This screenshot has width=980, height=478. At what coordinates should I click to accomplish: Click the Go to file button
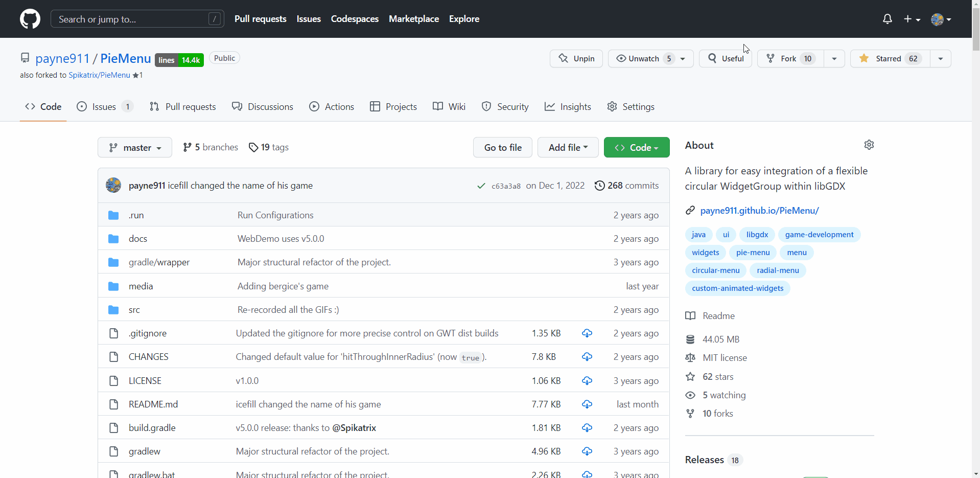[x=503, y=147]
